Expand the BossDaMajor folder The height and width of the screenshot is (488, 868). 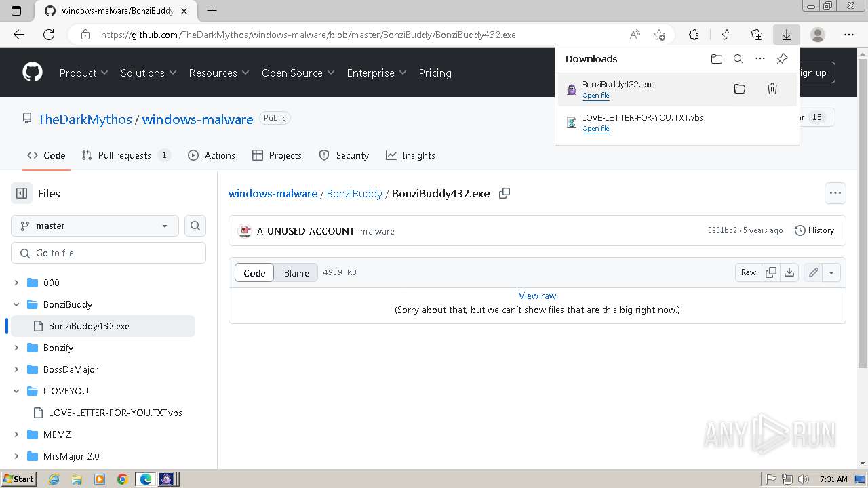17,369
